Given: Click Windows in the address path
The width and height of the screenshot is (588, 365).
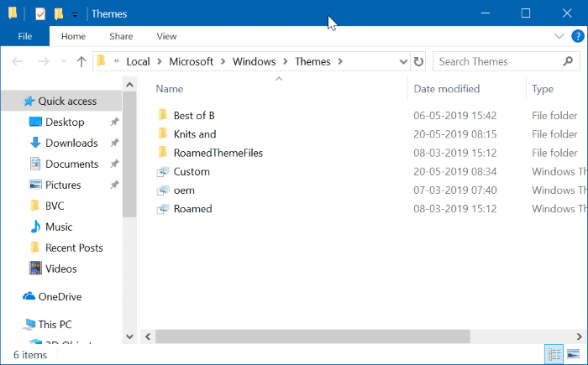Looking at the screenshot, I should tap(254, 61).
